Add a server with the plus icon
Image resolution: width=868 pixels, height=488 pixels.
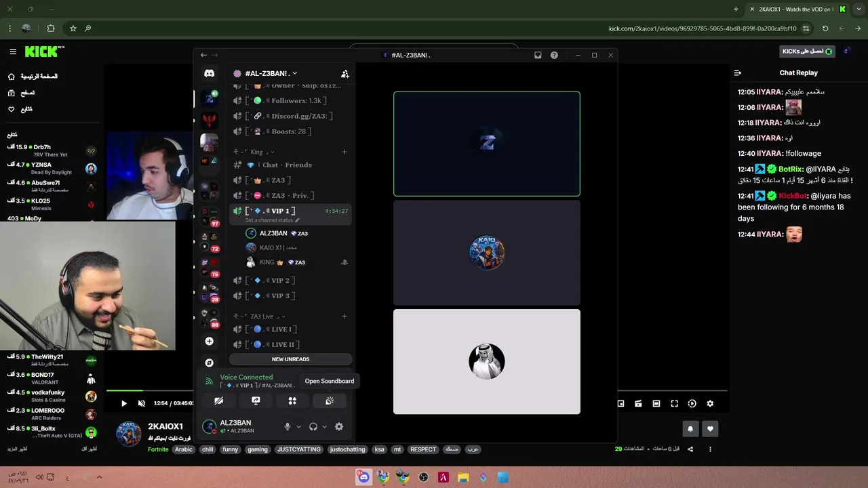[x=210, y=341]
